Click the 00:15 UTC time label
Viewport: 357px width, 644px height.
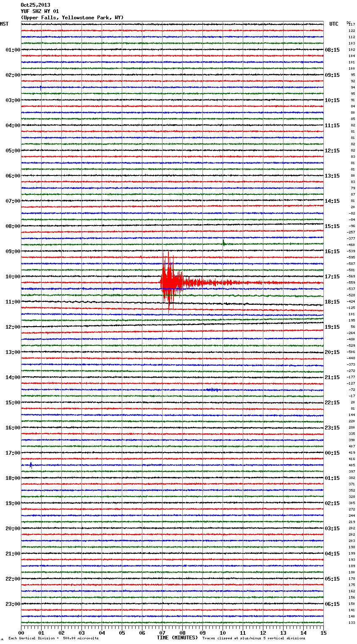click(332, 453)
